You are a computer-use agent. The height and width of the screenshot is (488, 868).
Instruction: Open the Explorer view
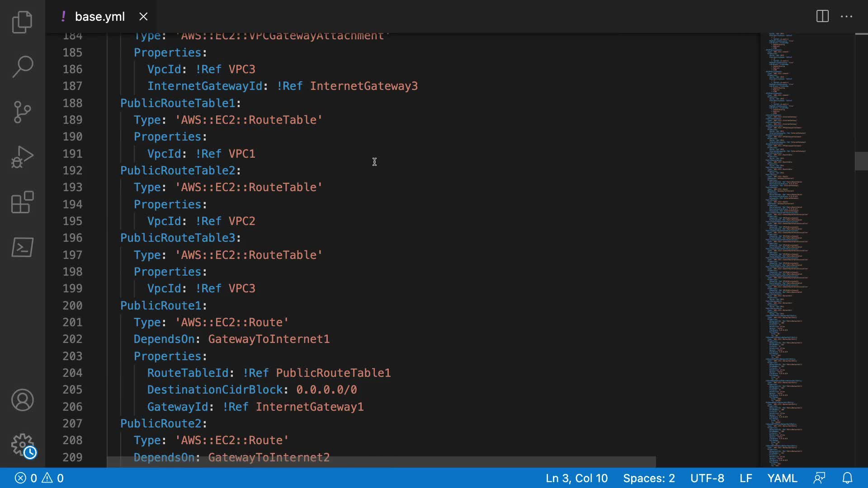pyautogui.click(x=22, y=22)
